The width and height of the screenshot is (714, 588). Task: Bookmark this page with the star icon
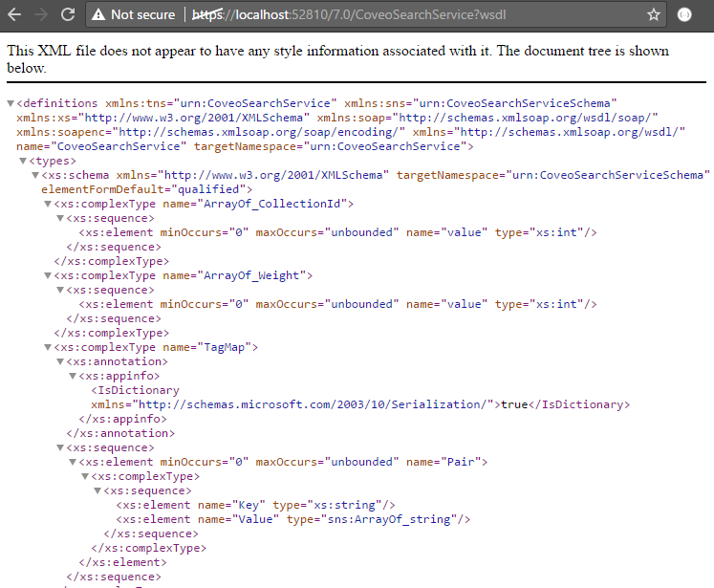654,14
